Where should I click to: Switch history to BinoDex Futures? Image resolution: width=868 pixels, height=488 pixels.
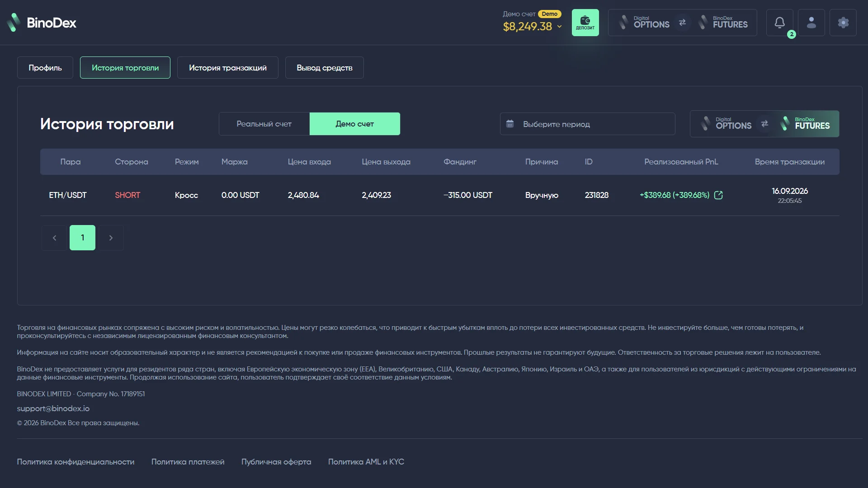(806, 124)
